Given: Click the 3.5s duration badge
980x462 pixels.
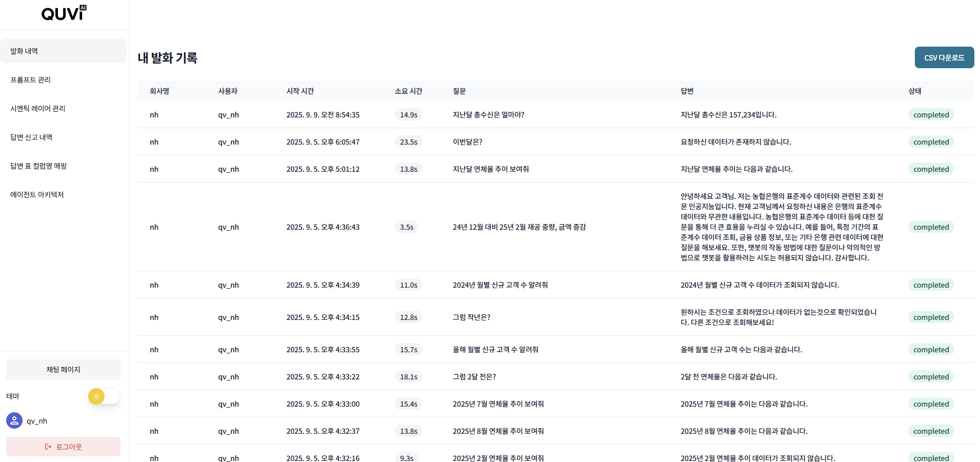Looking at the screenshot, I should [406, 227].
